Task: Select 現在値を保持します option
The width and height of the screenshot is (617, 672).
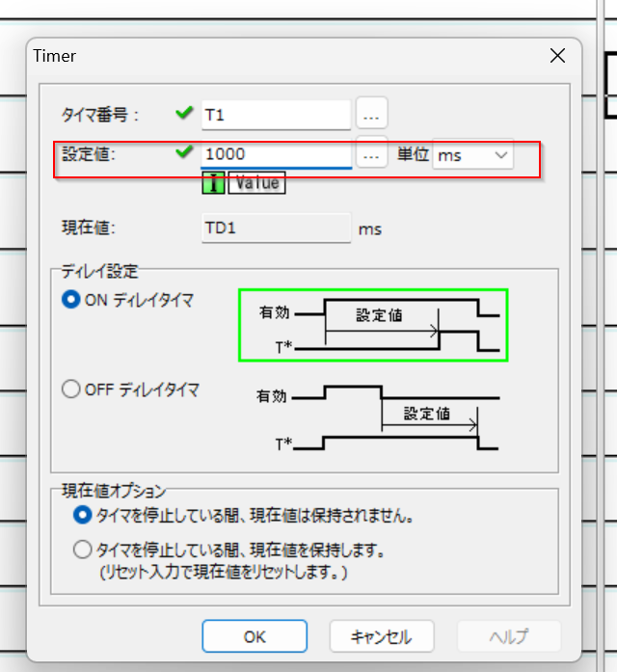Action: (x=82, y=549)
